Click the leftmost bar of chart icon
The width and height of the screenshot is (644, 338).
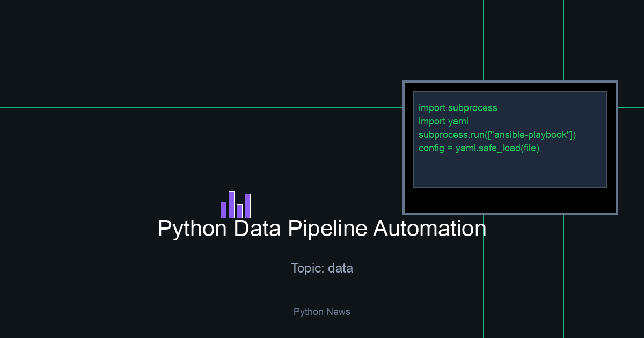point(223,210)
